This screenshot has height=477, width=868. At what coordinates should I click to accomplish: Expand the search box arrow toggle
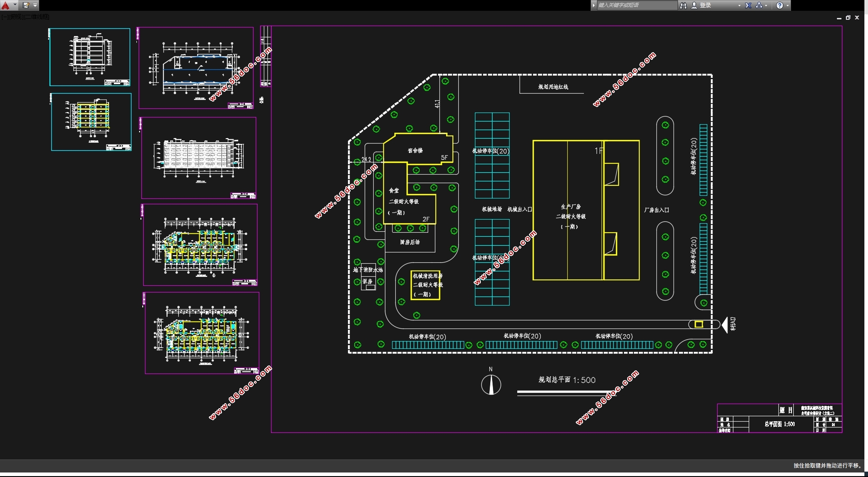tap(594, 5)
